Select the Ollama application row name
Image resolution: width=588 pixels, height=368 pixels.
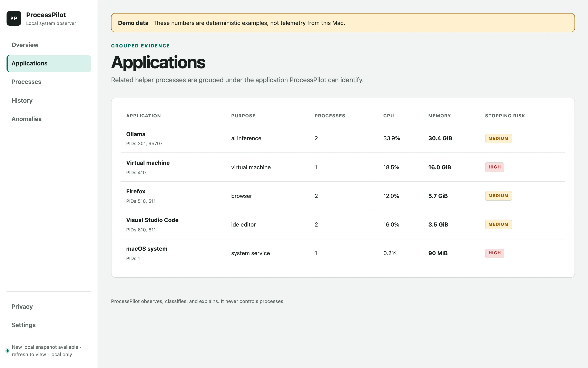136,134
